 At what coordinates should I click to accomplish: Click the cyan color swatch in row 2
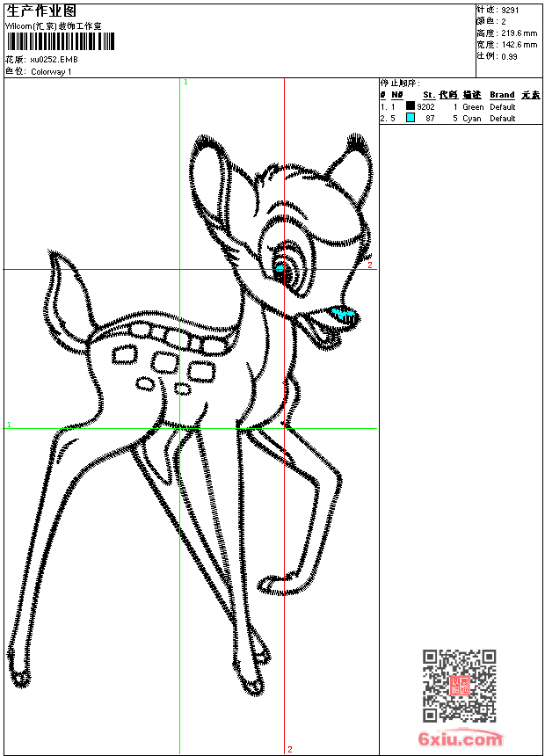411,117
